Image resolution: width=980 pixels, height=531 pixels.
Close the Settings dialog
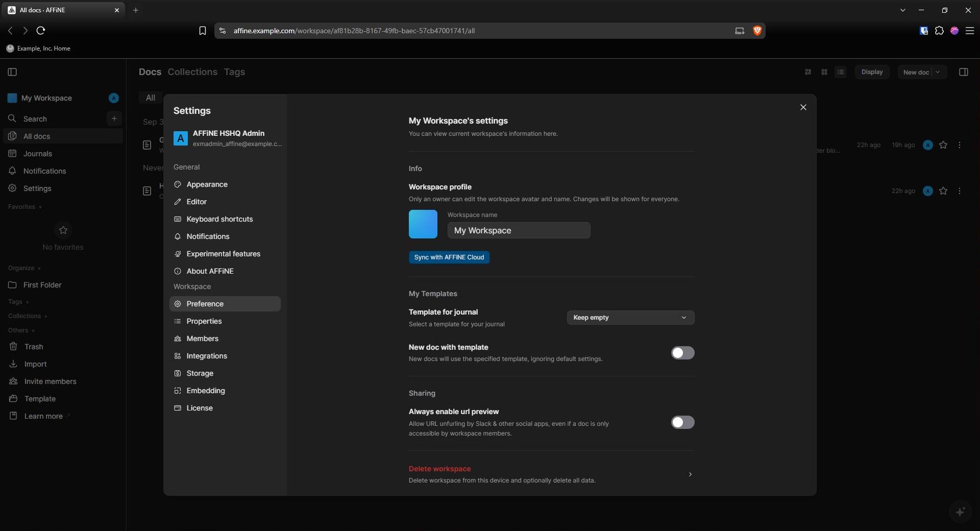(803, 107)
